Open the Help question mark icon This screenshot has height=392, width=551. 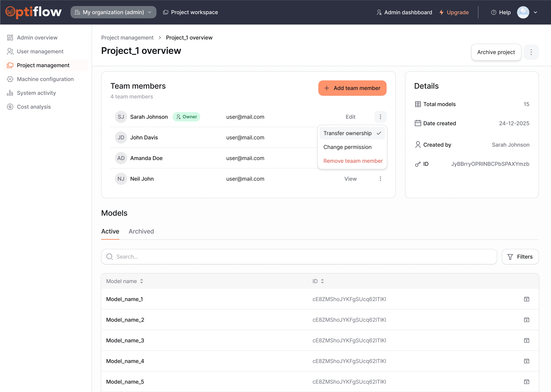click(494, 12)
